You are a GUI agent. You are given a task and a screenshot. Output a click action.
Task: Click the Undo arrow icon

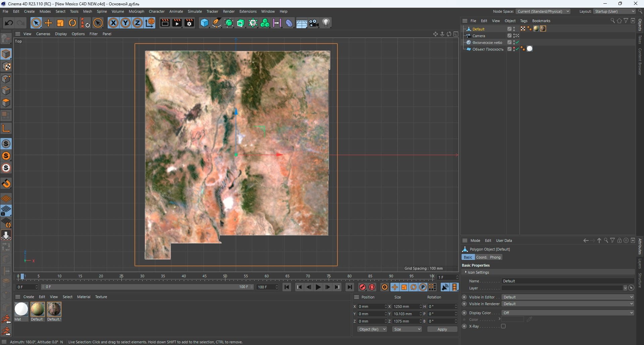[x=9, y=23]
